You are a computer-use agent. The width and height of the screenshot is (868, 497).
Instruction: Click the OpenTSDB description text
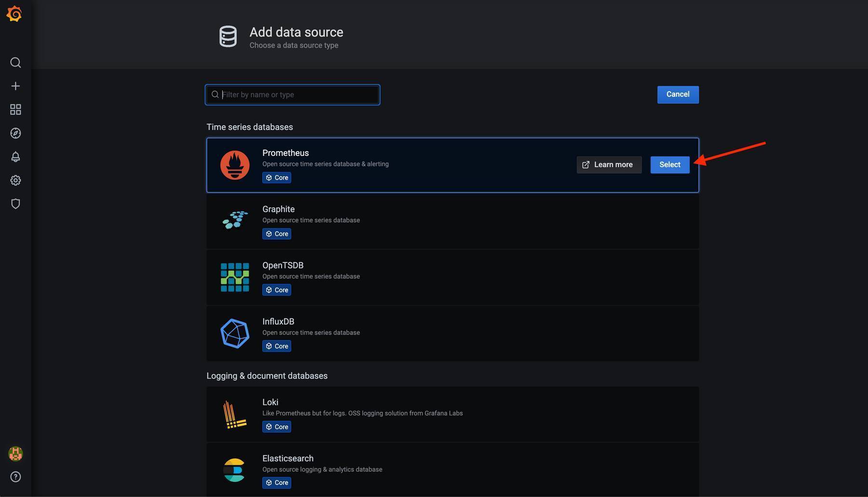click(311, 276)
